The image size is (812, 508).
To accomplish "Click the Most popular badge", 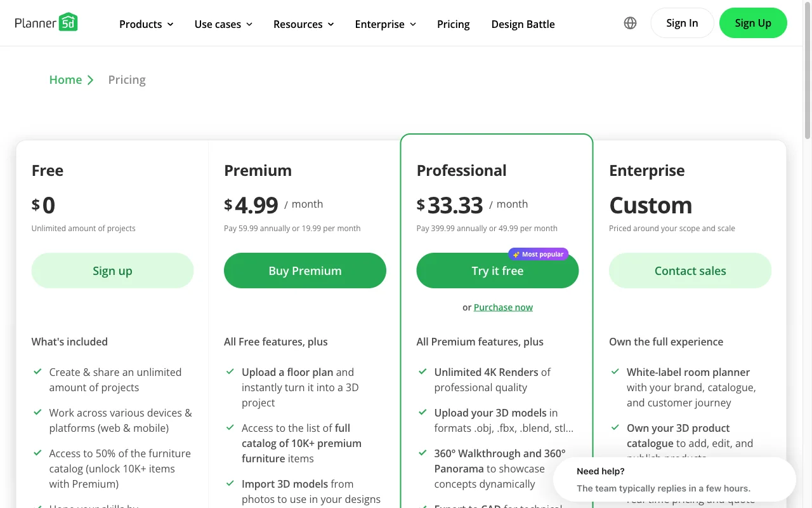I will [x=538, y=254].
